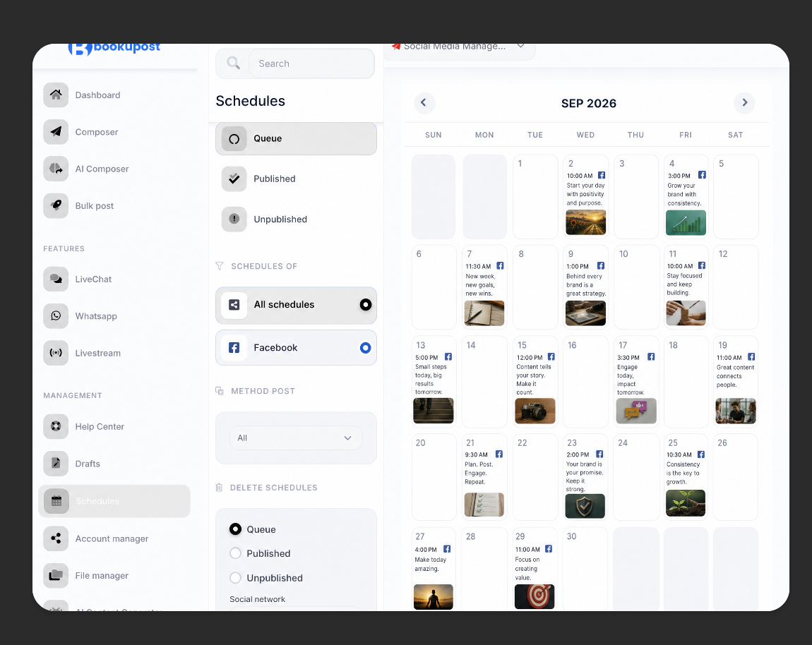This screenshot has width=812, height=645.
Task: Click the Whatsapp icon in sidebar
Action: click(x=56, y=315)
